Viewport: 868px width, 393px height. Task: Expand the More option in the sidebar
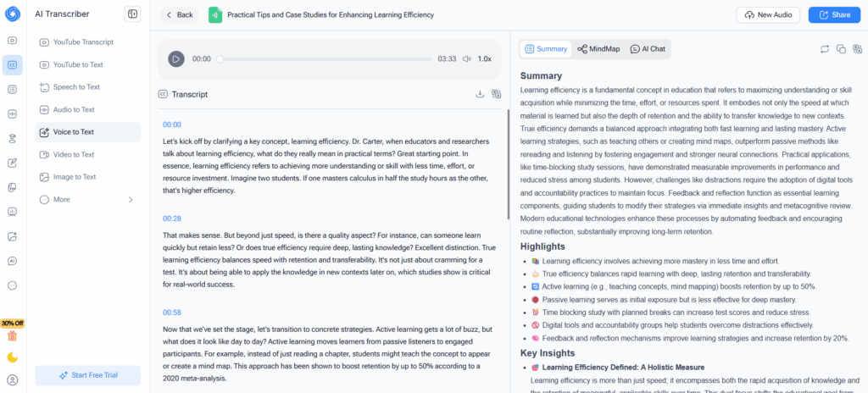click(x=87, y=199)
